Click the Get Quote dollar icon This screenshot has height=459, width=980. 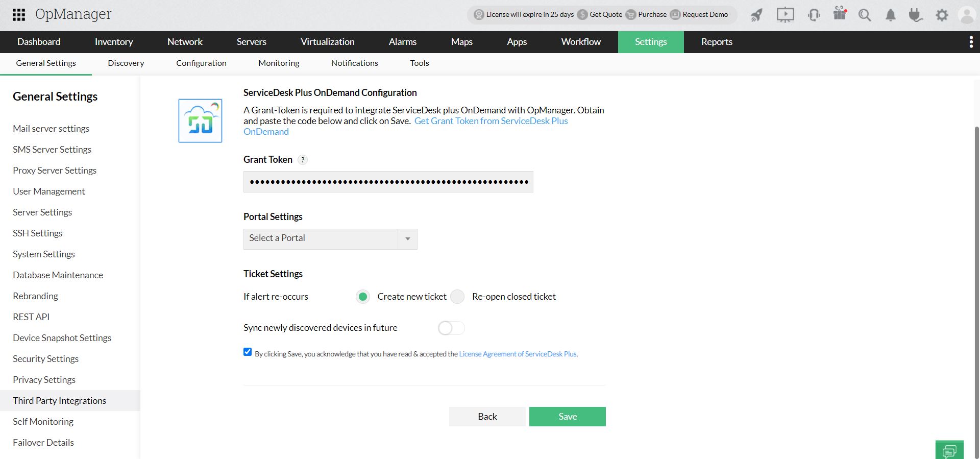582,15
